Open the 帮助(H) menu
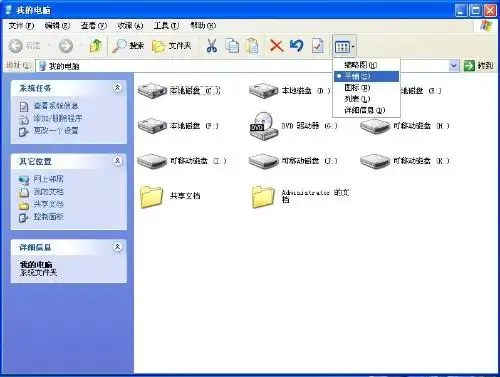 [x=203, y=26]
